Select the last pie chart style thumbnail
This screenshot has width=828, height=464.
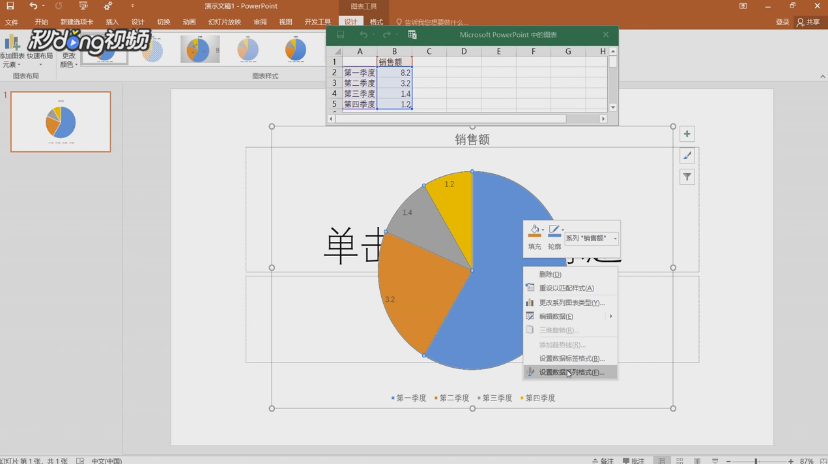pos(296,49)
